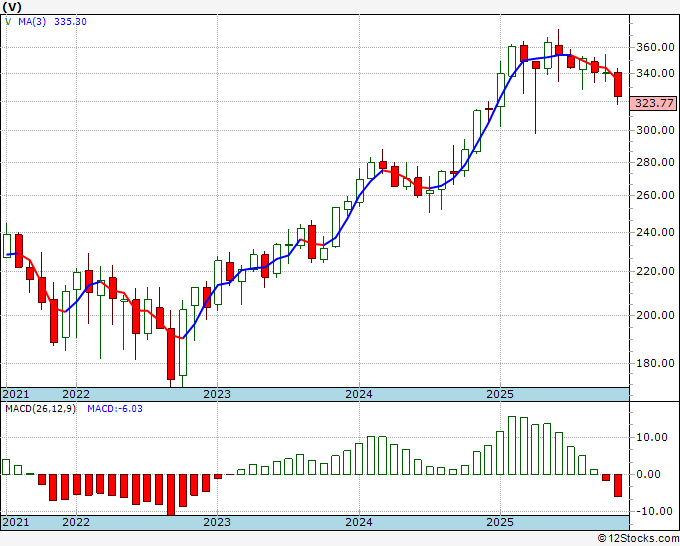This screenshot has height=546, width=680.
Task: Click the 200.00 price axis label
Action: [x=655, y=315]
